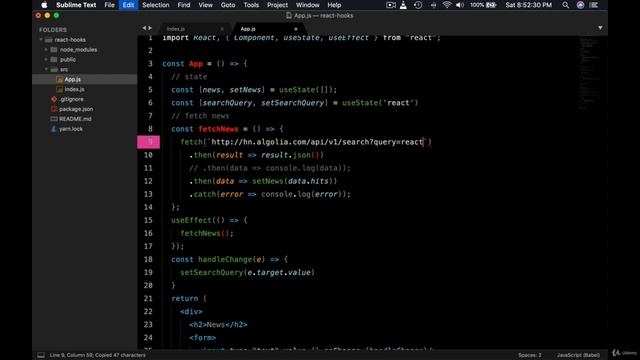Image resolution: width=640 pixels, height=360 pixels.
Task: Click the .gitignore git file icon
Action: click(54, 99)
